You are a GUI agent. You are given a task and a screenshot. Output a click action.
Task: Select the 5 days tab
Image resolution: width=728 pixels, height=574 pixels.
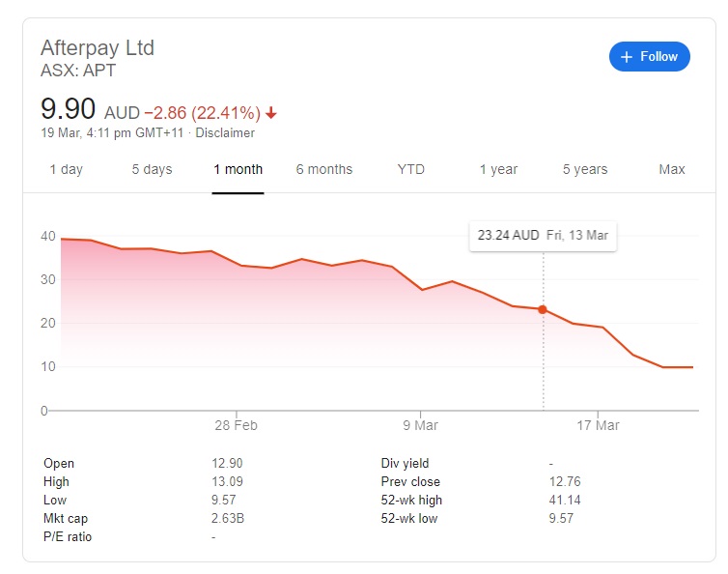tap(152, 169)
